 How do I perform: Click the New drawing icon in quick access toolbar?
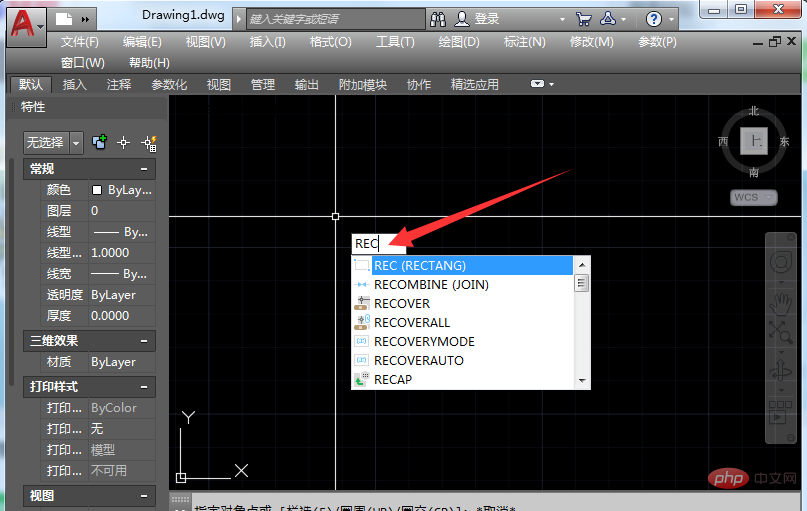tap(64, 19)
